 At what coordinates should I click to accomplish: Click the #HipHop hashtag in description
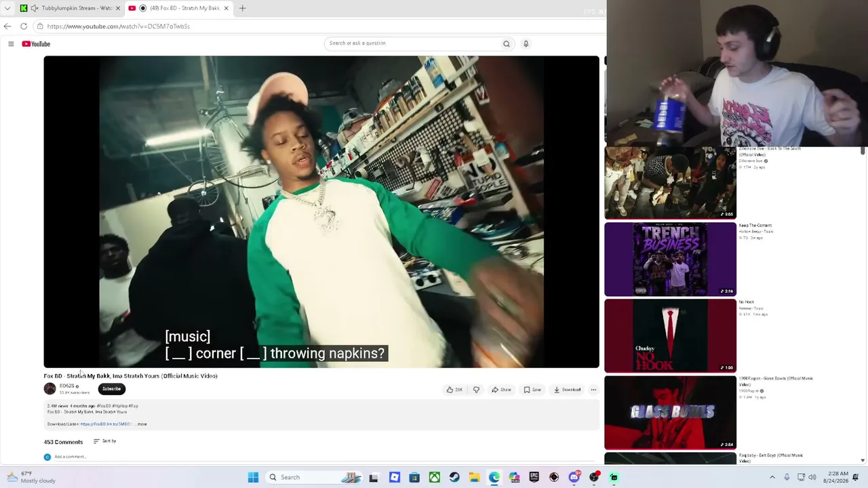click(120, 406)
